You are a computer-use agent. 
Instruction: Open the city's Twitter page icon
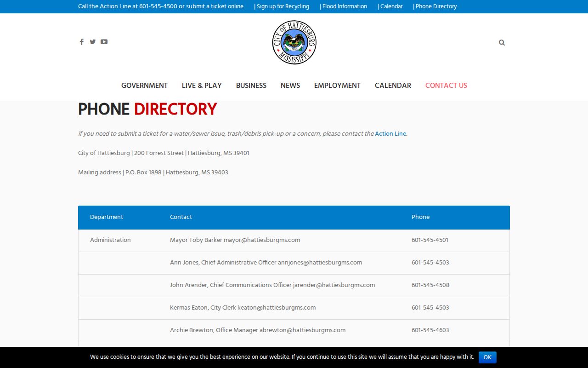(93, 42)
